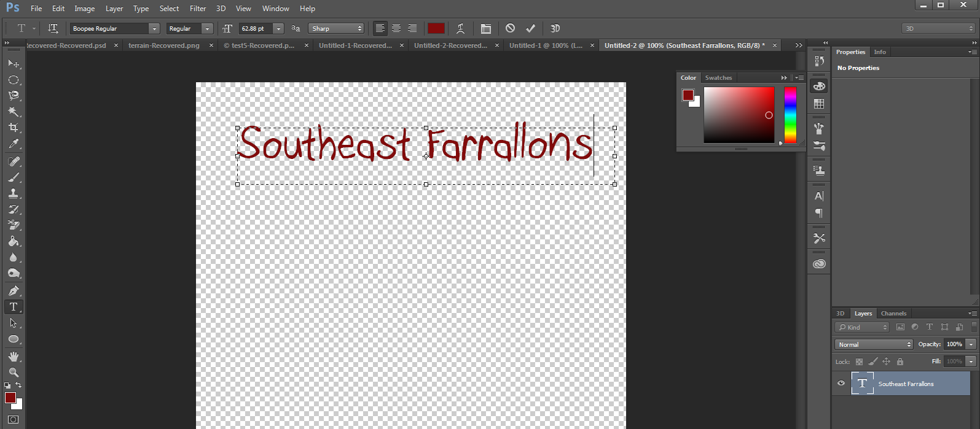Right align the text

click(x=412, y=28)
